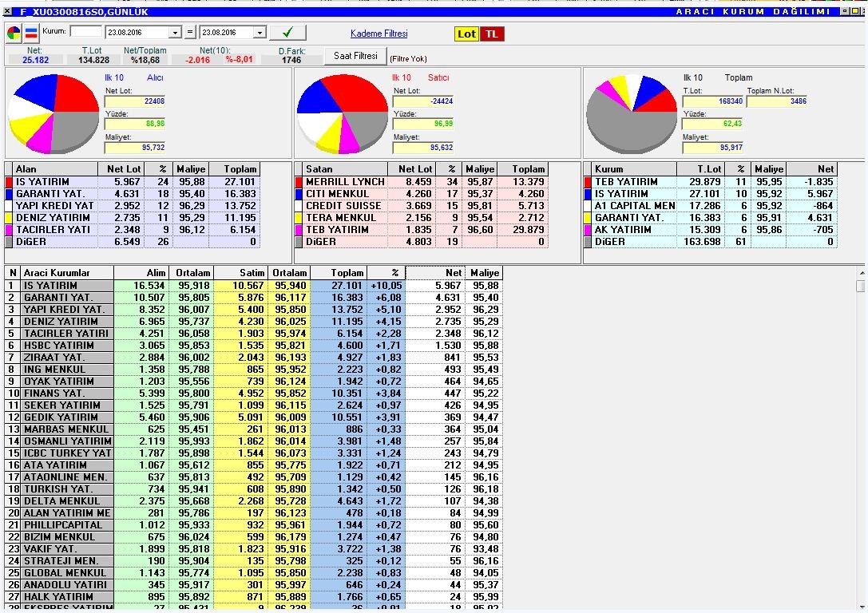Click scroll up arrow of broker list
Viewport: 868px width, 613px height.
(x=862, y=273)
